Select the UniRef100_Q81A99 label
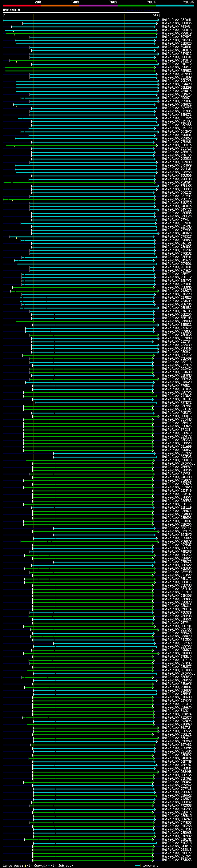 (x=176, y=447)
